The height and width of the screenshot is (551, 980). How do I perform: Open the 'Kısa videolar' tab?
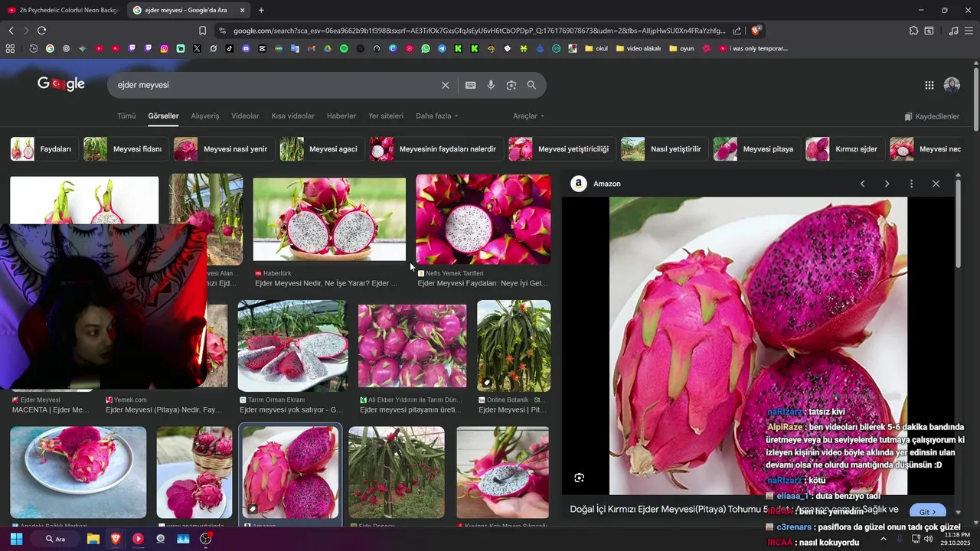coord(292,116)
